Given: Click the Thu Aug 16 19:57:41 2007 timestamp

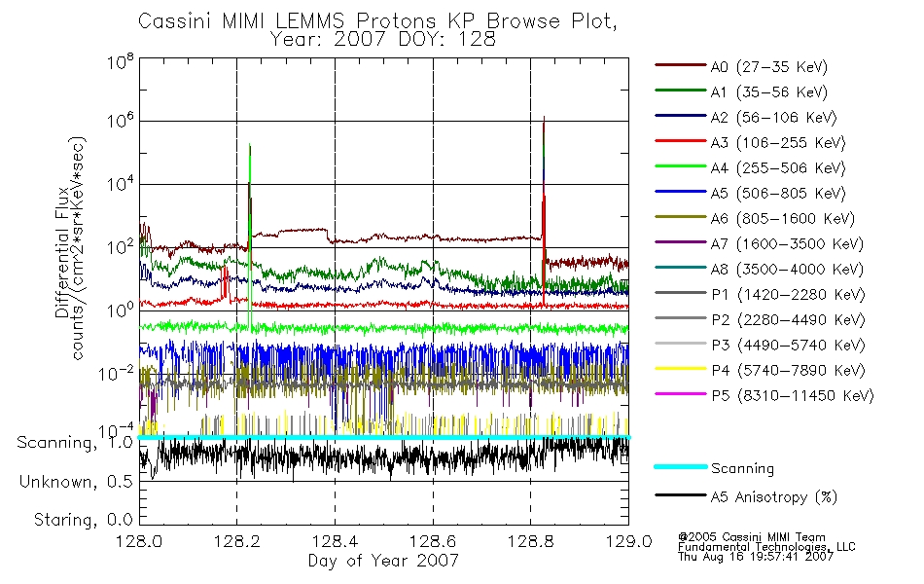Looking at the screenshot, I should click(756, 557).
